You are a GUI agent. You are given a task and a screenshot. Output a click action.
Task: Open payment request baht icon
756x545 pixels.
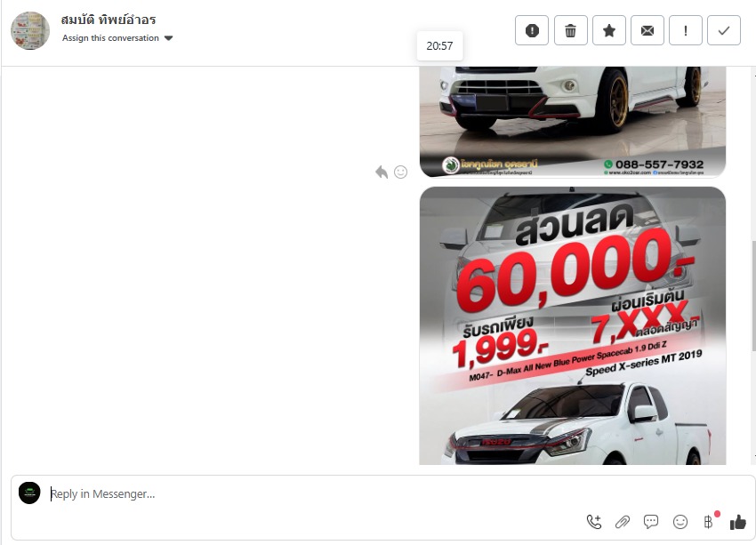(x=708, y=522)
